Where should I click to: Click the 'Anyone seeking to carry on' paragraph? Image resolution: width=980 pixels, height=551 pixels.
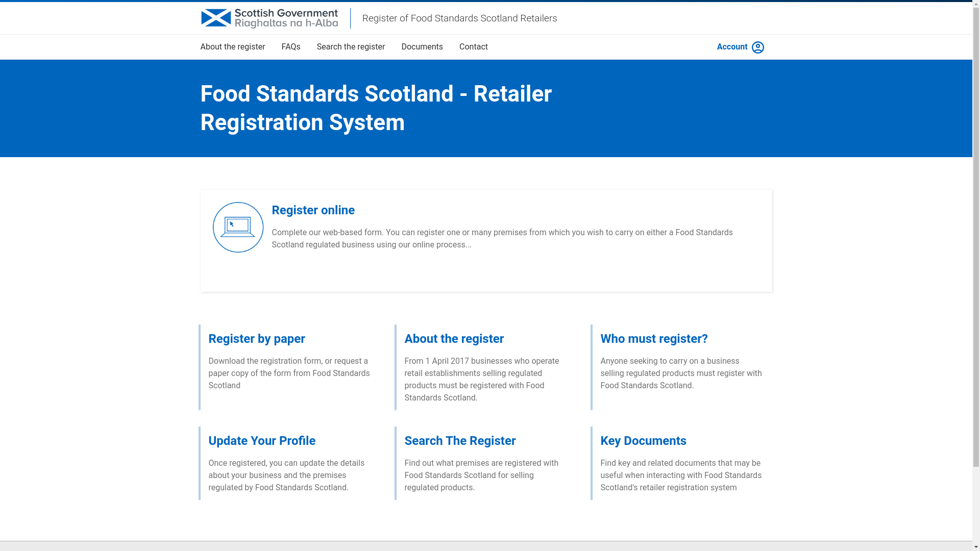pyautogui.click(x=681, y=373)
